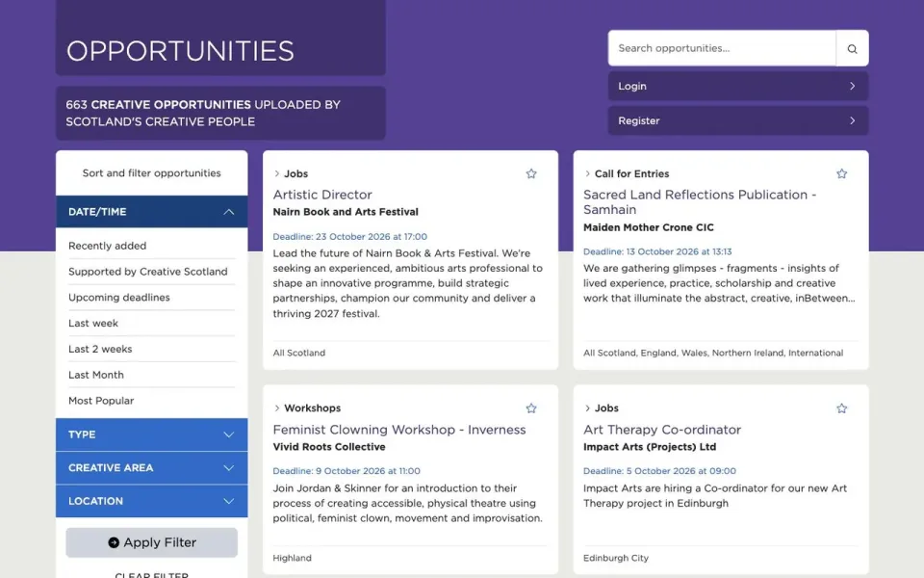This screenshot has height=578, width=924.
Task: Open Feminist Clowning Workshop - Inverness title
Action: pos(398,430)
